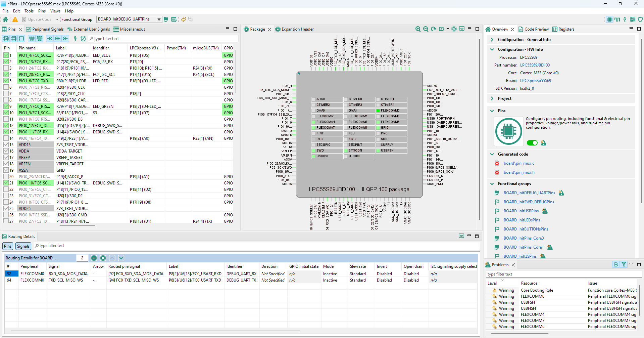Select the FLEXCOMM0 peripheral block in the package
The height and width of the screenshot is (338, 644).
point(391,111)
